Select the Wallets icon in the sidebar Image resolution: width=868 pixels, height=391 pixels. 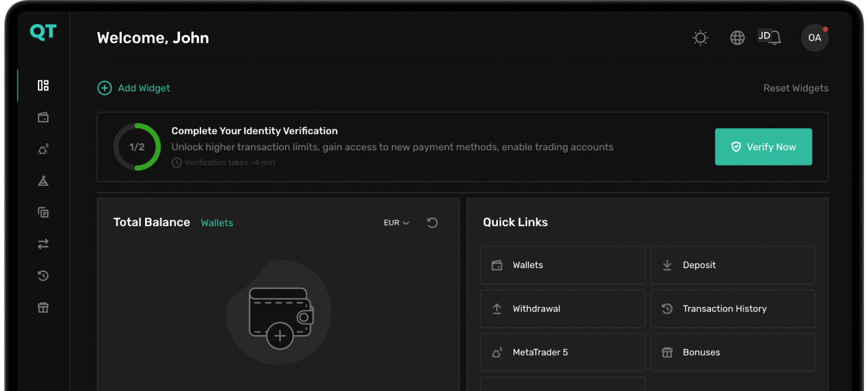coord(43,117)
